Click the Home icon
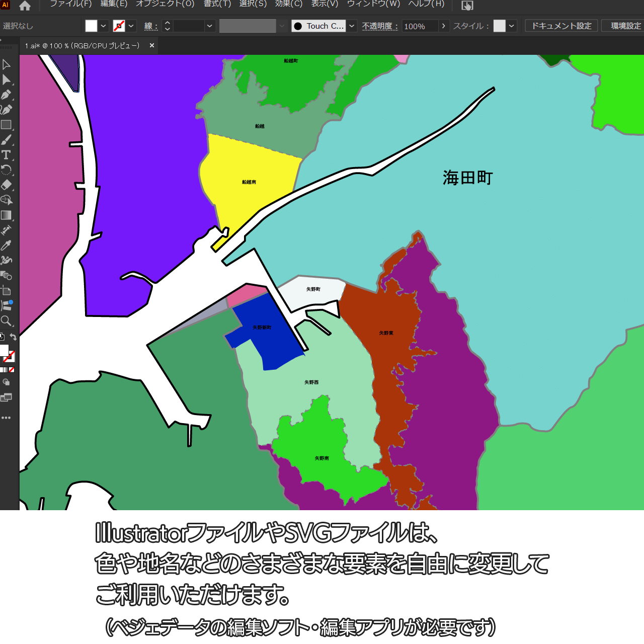The height and width of the screenshot is (644, 644). [25, 6]
